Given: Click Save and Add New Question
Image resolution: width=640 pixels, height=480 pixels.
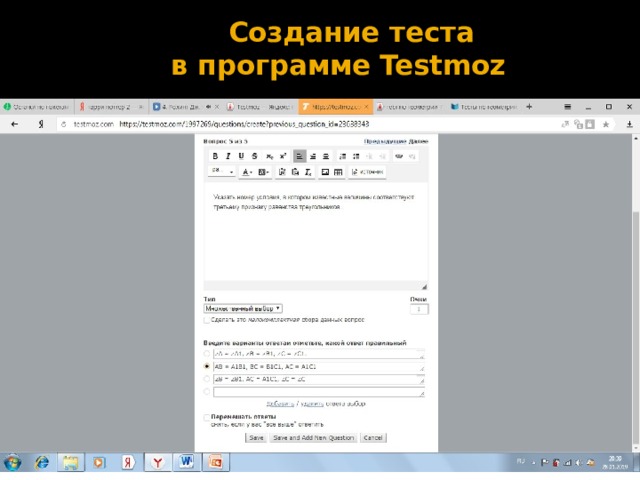Looking at the screenshot, I should 313,438.
